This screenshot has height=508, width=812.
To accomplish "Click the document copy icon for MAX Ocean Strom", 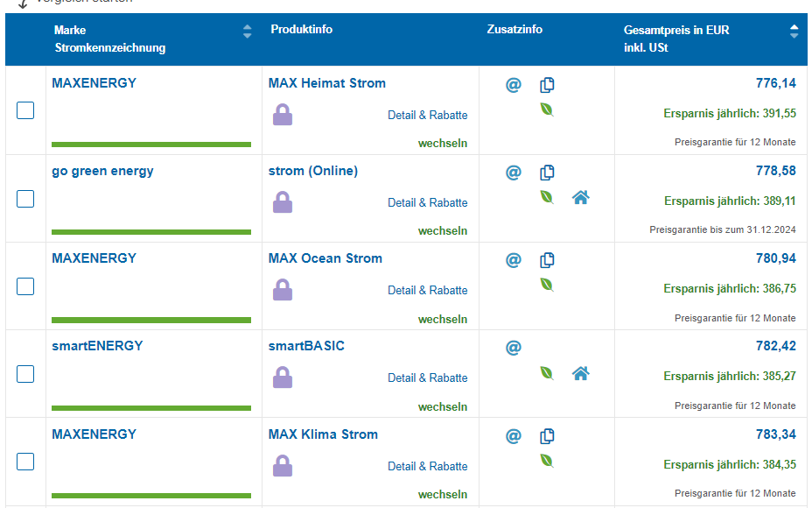I will [547, 260].
